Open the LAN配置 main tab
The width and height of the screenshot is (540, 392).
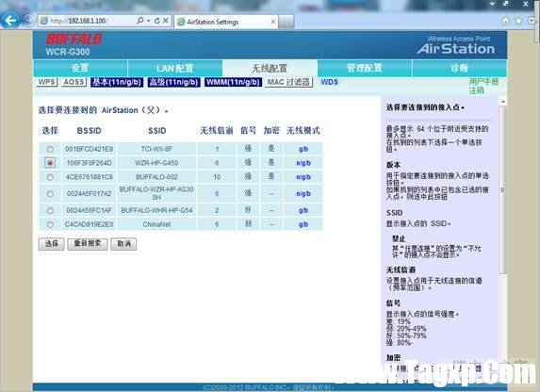pos(175,68)
